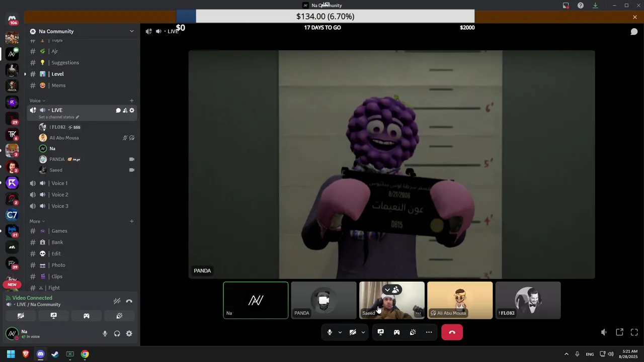
Task: Open LIVE channel settings gear
Action: point(132,110)
